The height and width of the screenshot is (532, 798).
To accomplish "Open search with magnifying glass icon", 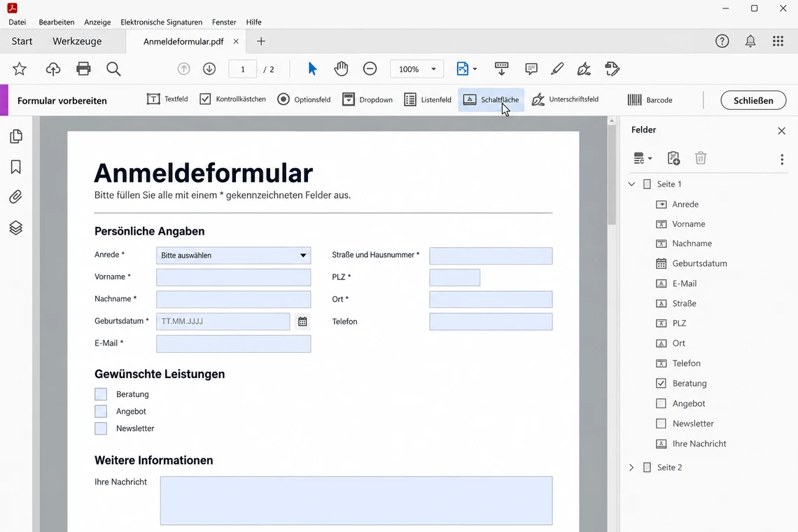I will click(x=113, y=69).
